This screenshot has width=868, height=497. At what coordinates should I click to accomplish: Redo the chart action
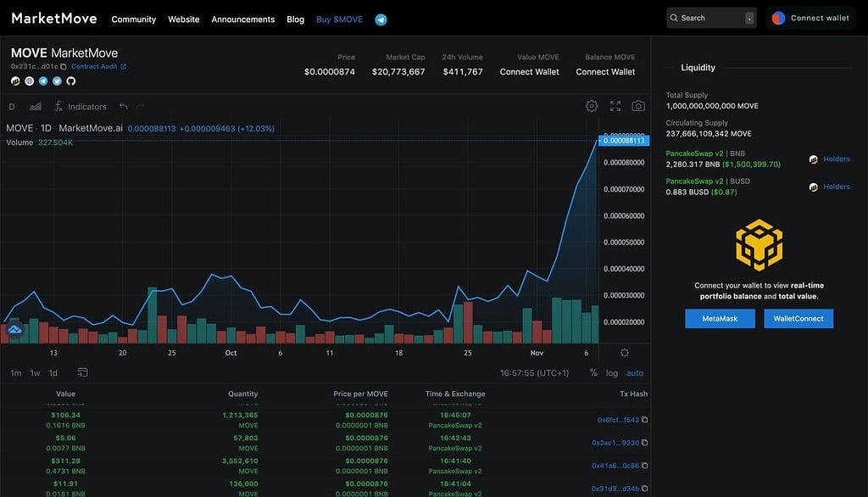coord(140,106)
